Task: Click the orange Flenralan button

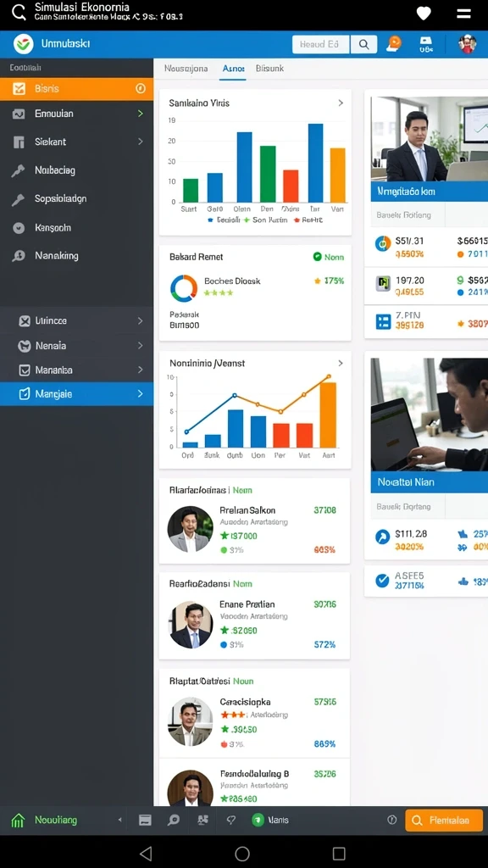Action: click(444, 821)
